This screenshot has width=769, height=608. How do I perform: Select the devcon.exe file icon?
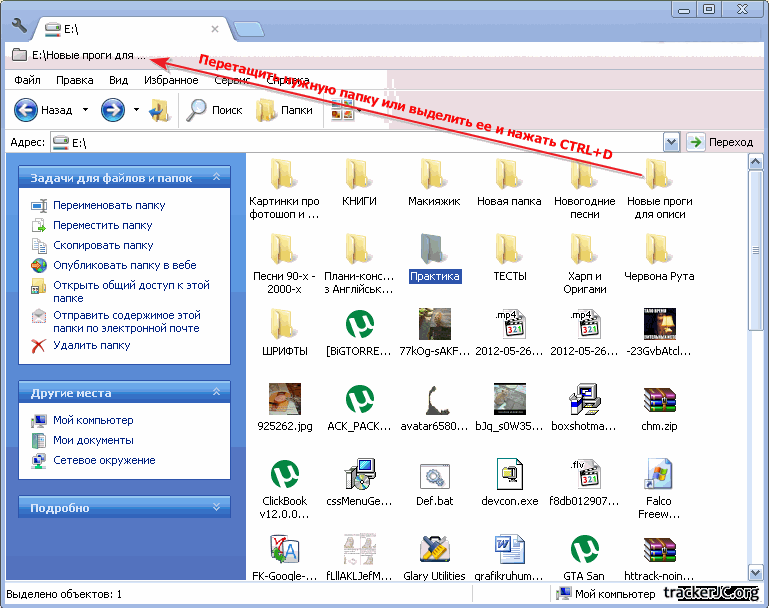509,477
